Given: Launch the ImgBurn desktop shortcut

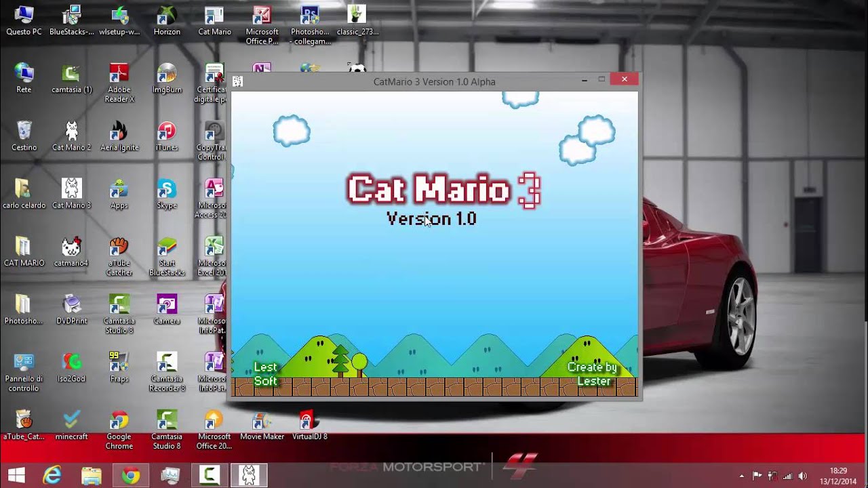Looking at the screenshot, I should [x=167, y=78].
